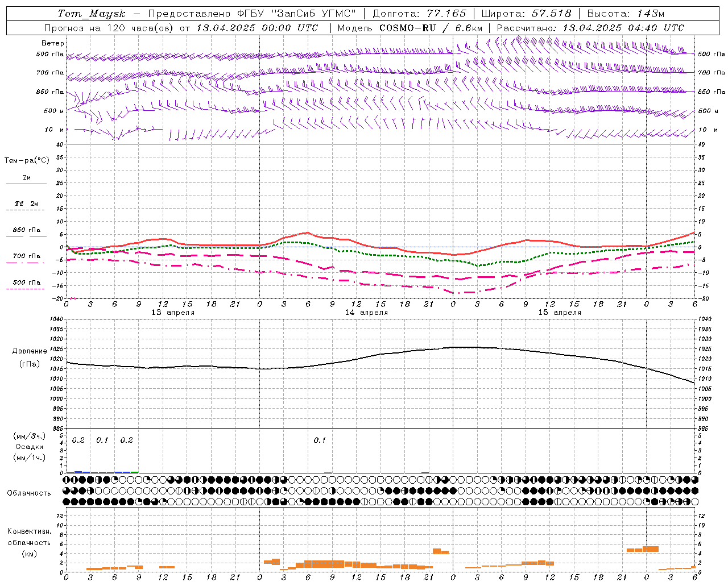Click the 'Td 2м' dew point legend
The image size is (728, 582).
pos(27,203)
